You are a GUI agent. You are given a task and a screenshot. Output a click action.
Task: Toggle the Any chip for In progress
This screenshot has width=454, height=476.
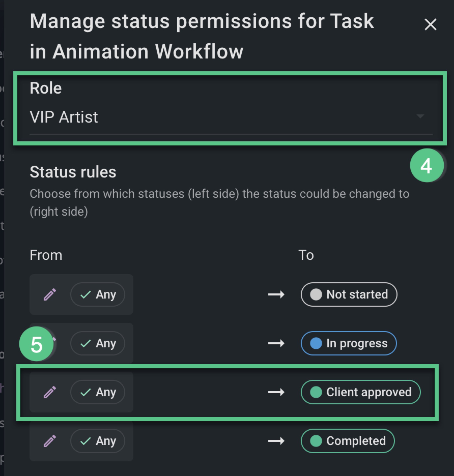tap(98, 343)
